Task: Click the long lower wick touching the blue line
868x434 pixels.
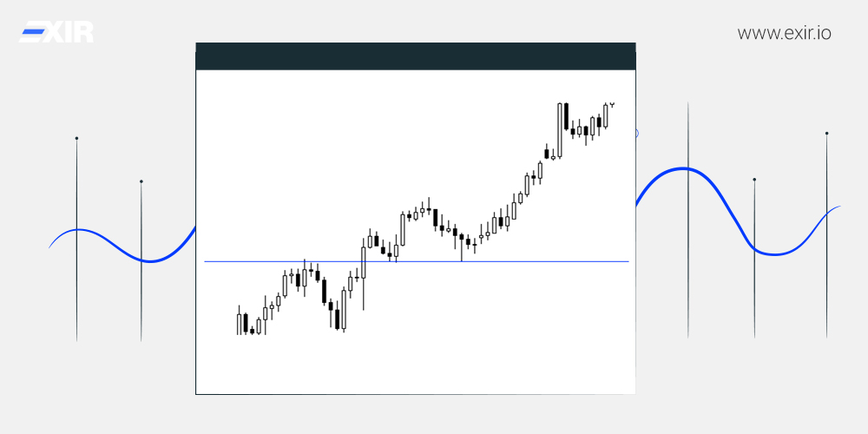Action: 462,250
